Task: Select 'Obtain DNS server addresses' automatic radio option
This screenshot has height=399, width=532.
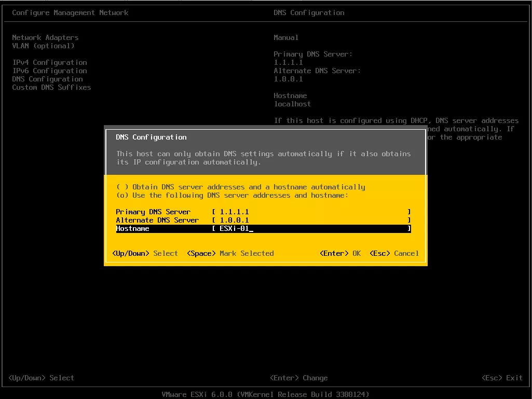Action: click(x=240, y=187)
